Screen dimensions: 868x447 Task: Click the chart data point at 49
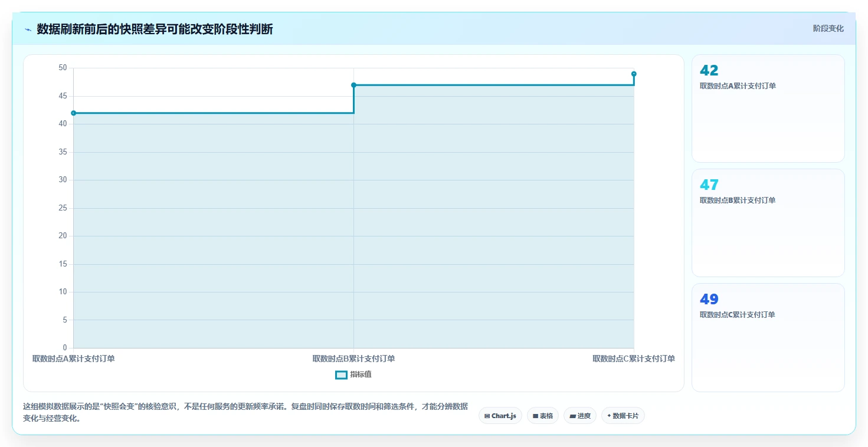click(634, 74)
